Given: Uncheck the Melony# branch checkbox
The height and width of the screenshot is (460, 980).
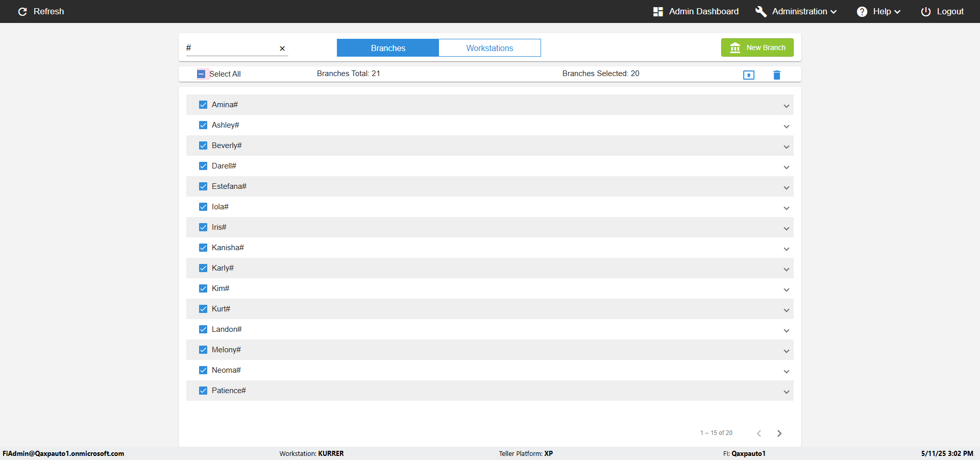Looking at the screenshot, I should click(203, 350).
